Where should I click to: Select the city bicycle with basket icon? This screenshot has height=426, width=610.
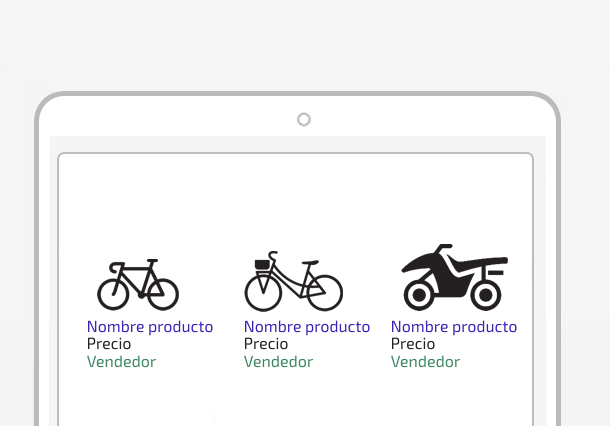point(293,281)
